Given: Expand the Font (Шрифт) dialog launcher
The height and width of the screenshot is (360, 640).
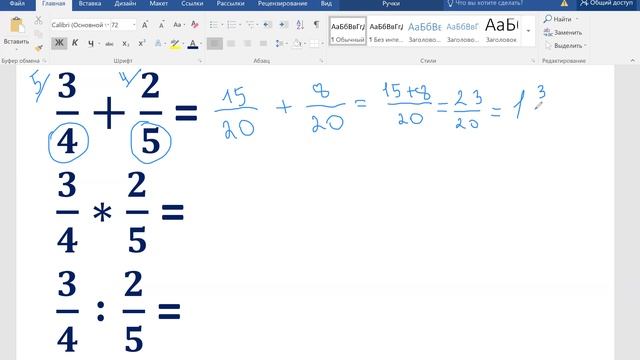Looking at the screenshot, I should [x=200, y=61].
